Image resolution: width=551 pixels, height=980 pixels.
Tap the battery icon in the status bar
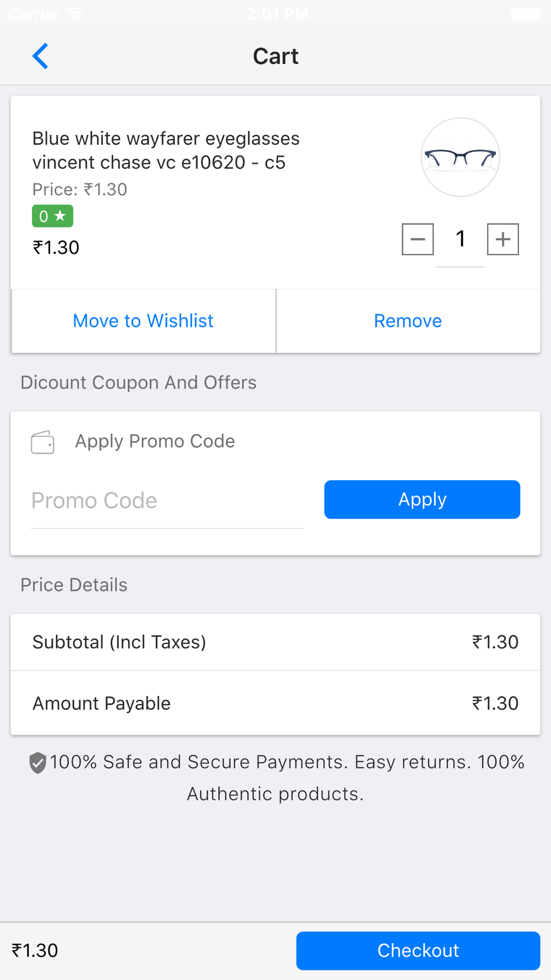[527, 13]
